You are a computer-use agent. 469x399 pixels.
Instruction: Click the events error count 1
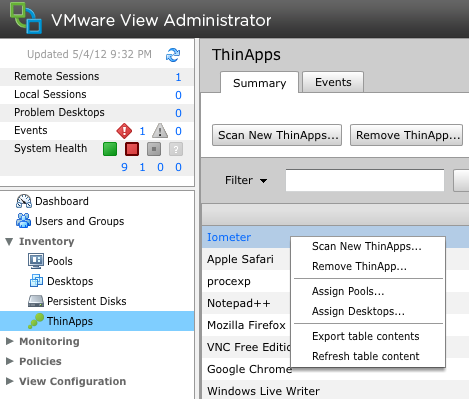[x=142, y=131]
